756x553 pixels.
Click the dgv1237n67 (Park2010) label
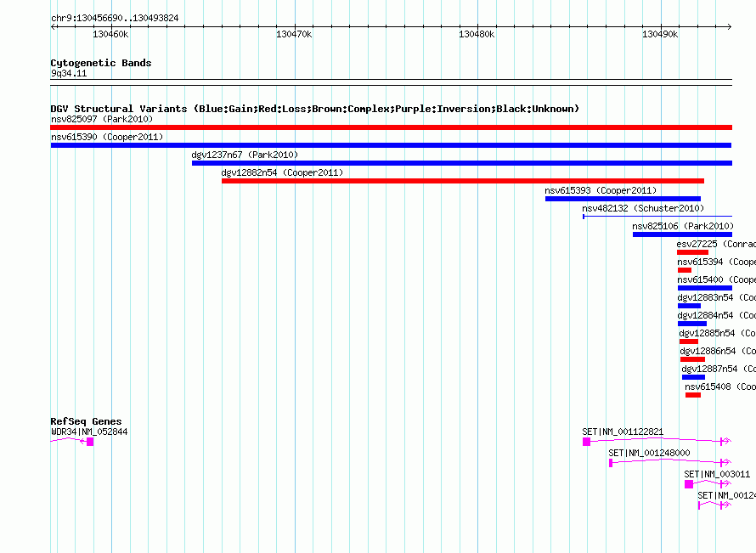coord(245,155)
